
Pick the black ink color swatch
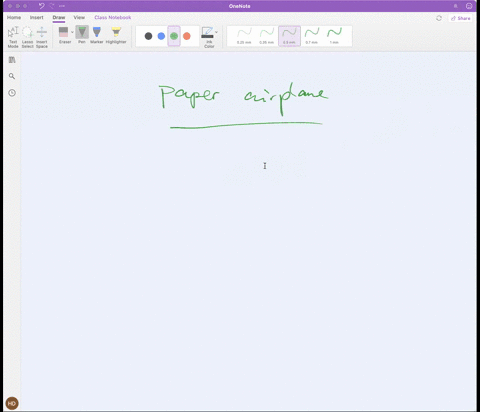click(148, 36)
